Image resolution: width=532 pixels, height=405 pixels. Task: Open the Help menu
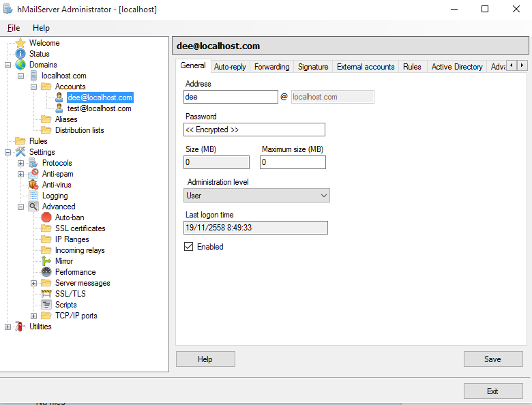pos(41,28)
